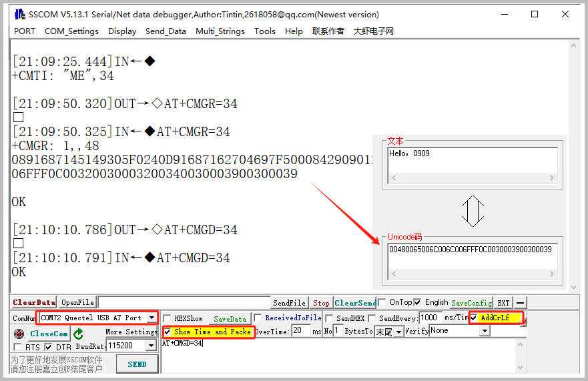The height and width of the screenshot is (381, 588).
Task: Click the double-arrow convert icon between text boxes
Action: pos(473,210)
